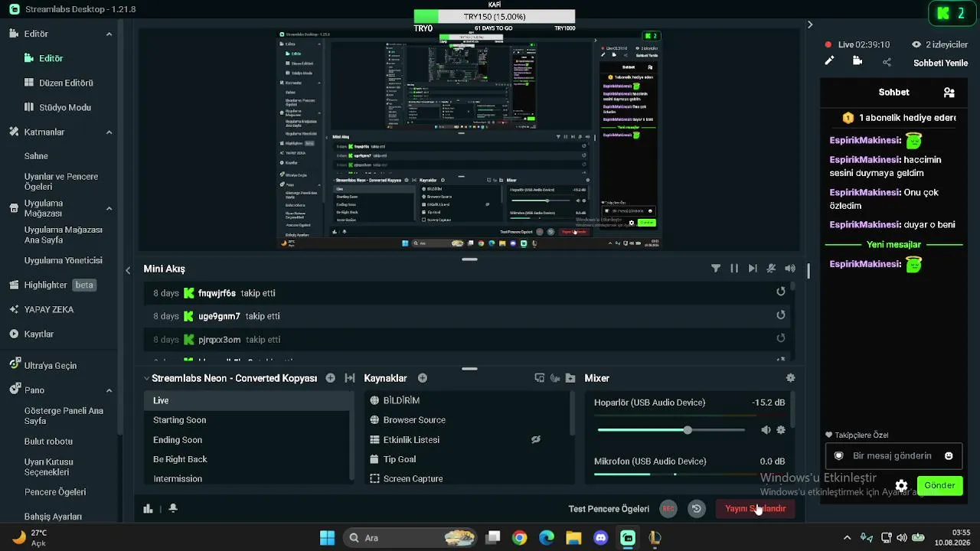The width and height of the screenshot is (980, 551).
Task: Open notifications bell in bottom bar
Action: click(x=173, y=508)
